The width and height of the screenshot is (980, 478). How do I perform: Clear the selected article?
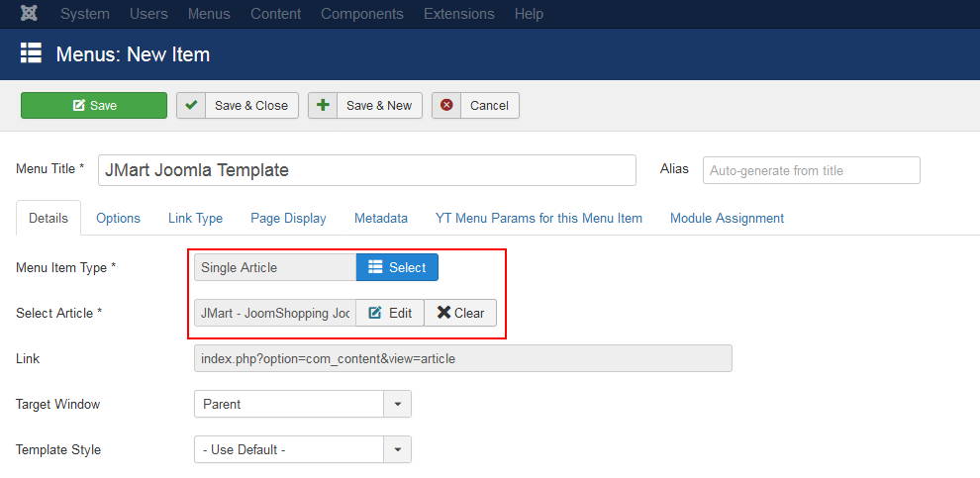(x=460, y=313)
